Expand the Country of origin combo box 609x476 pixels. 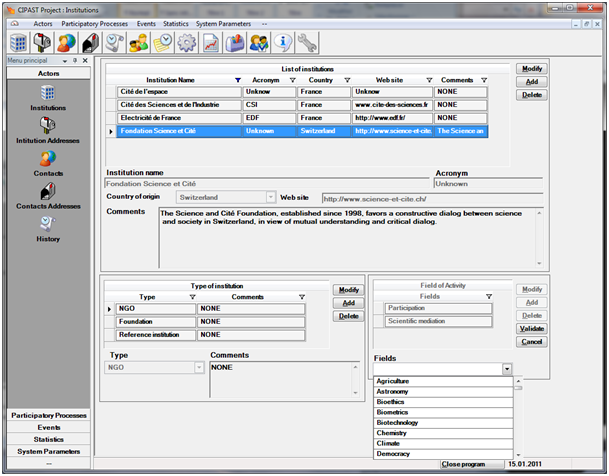271,197
